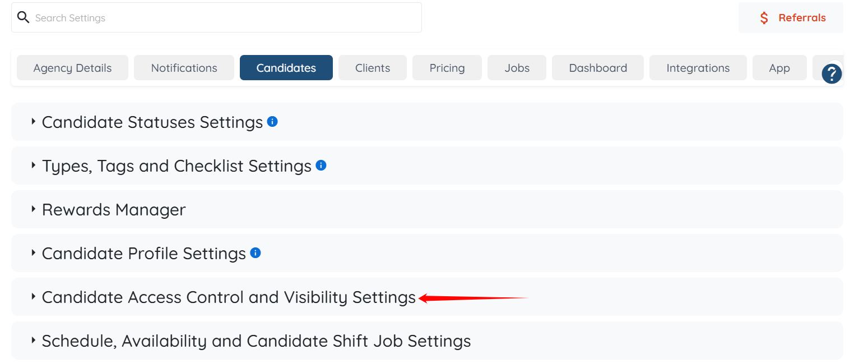Expand Candidate Statuses Settings section

coord(152,122)
